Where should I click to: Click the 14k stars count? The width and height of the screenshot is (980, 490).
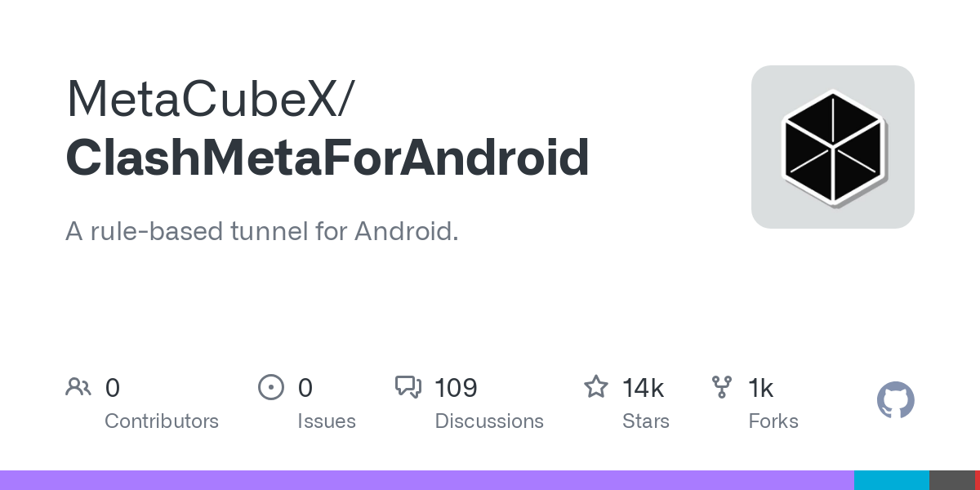tap(643, 388)
